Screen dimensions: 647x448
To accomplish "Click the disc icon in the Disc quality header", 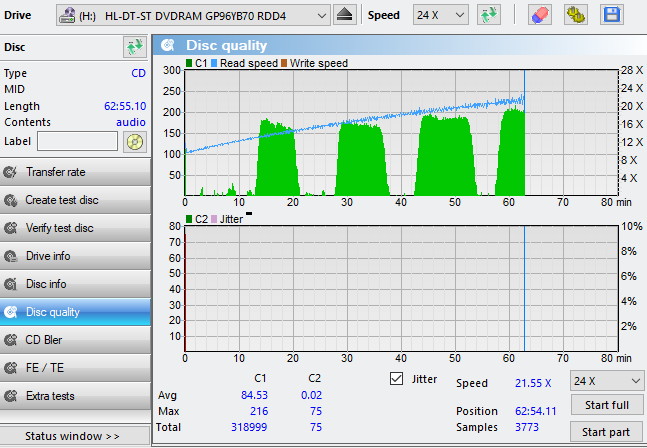I will click(x=168, y=45).
